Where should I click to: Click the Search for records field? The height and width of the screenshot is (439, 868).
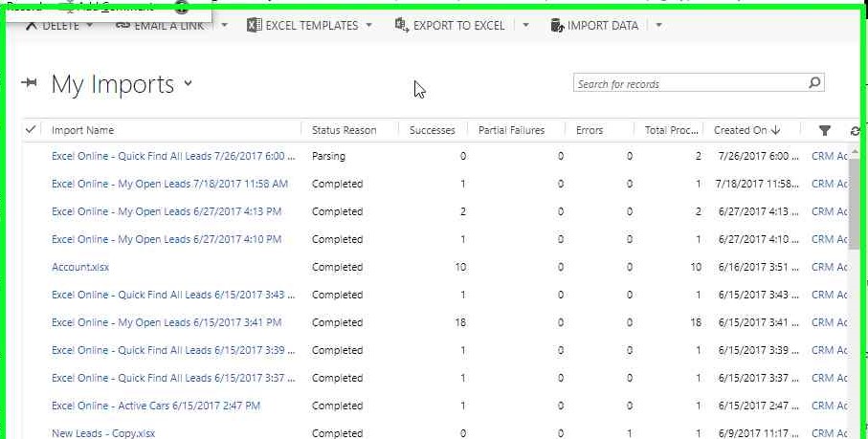coord(689,84)
